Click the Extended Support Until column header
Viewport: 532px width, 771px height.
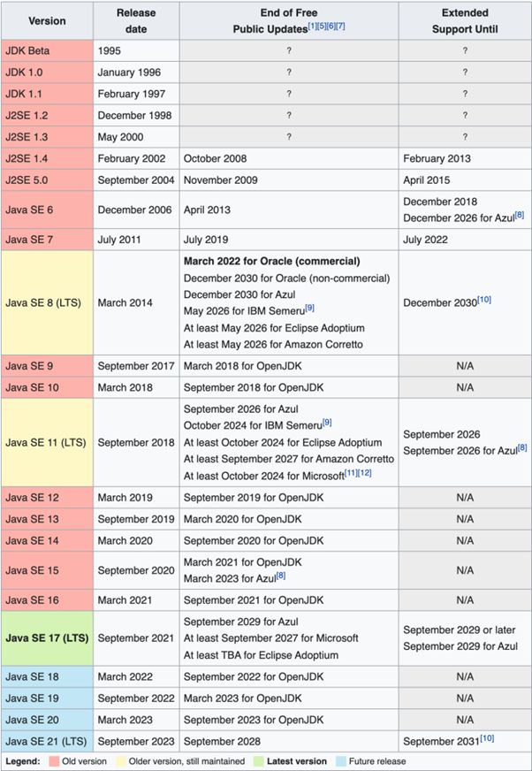(464, 20)
